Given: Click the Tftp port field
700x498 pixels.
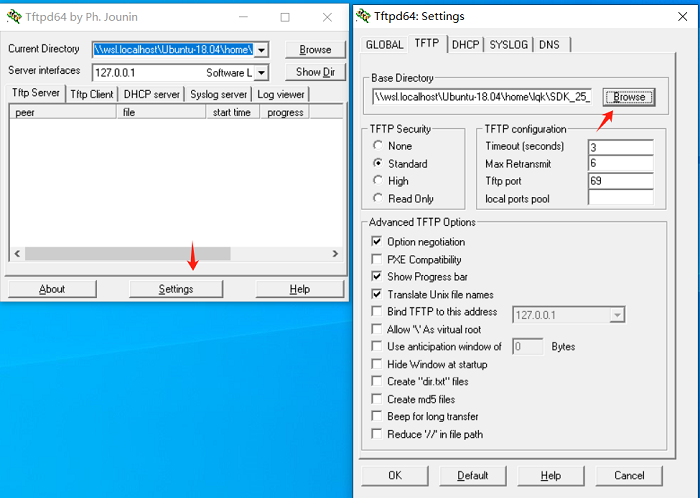Looking at the screenshot, I should [x=621, y=181].
